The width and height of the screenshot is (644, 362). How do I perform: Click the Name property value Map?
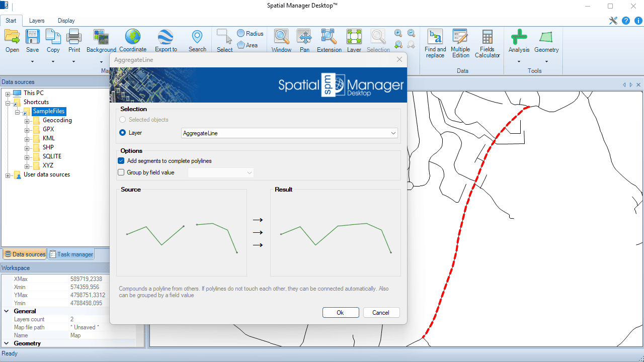point(75,335)
